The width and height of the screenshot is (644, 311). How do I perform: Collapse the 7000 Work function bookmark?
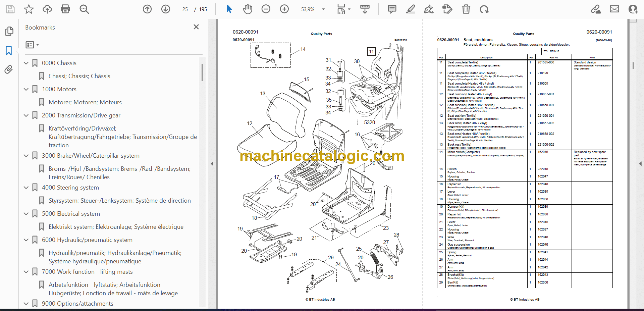(26, 272)
